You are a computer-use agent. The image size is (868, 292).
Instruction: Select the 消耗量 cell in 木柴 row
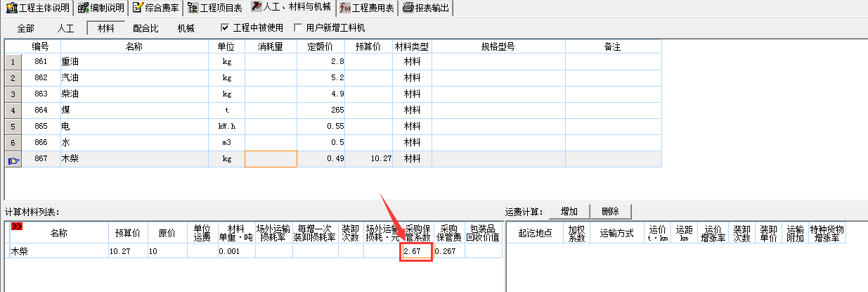point(271,159)
